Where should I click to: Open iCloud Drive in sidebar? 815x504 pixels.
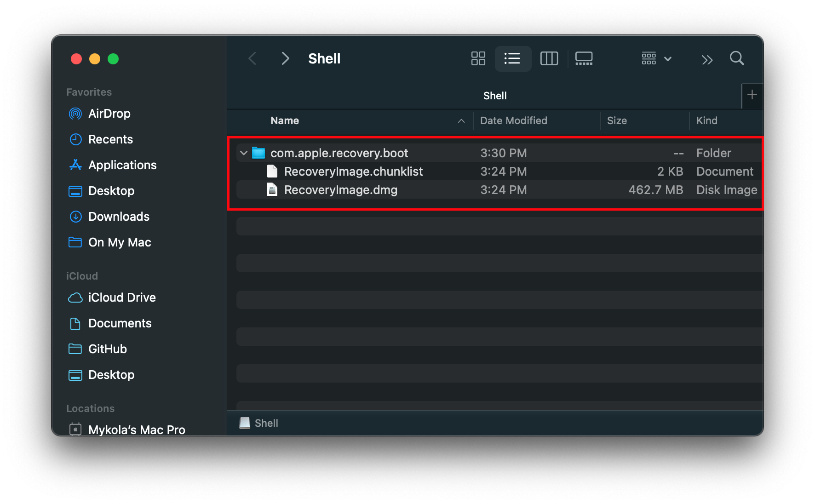click(121, 298)
